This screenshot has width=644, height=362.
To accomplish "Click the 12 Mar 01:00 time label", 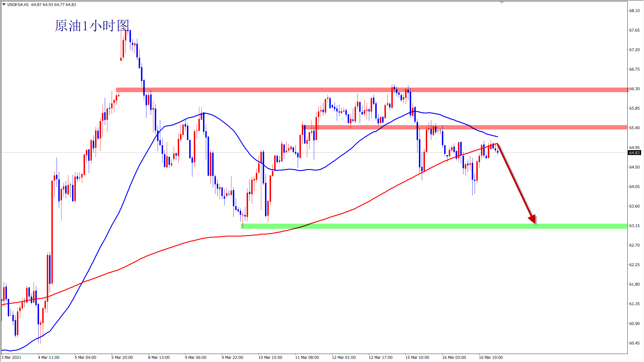I will coord(344,357).
